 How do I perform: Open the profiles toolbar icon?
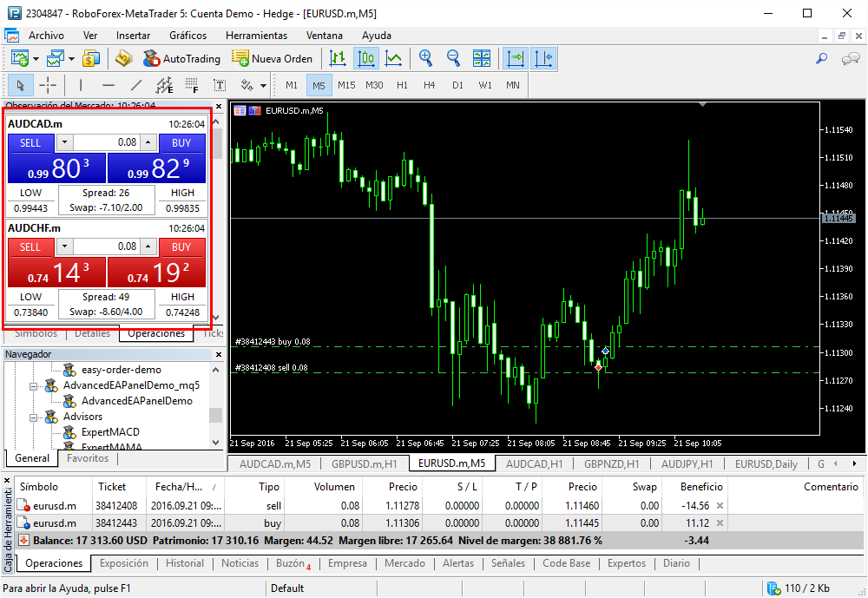pyautogui.click(x=56, y=58)
